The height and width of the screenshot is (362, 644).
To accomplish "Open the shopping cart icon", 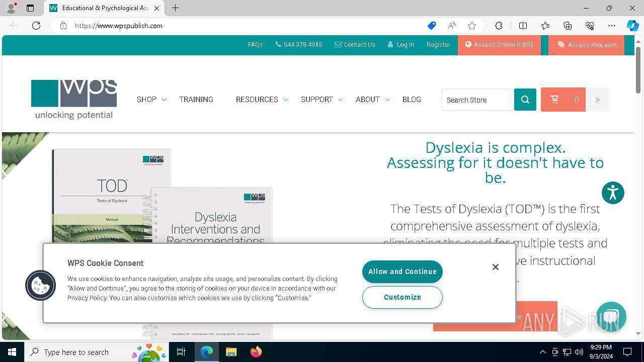I will (x=555, y=100).
